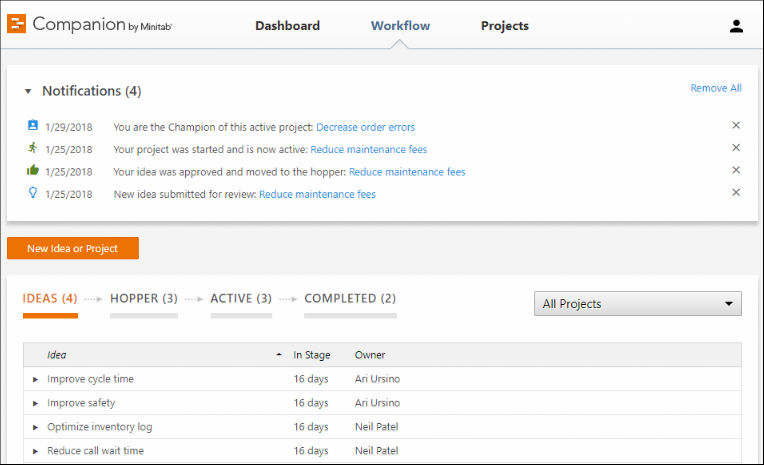The height and width of the screenshot is (465, 764).
Task: Expand the Optimize inventory log row
Action: tap(36, 428)
